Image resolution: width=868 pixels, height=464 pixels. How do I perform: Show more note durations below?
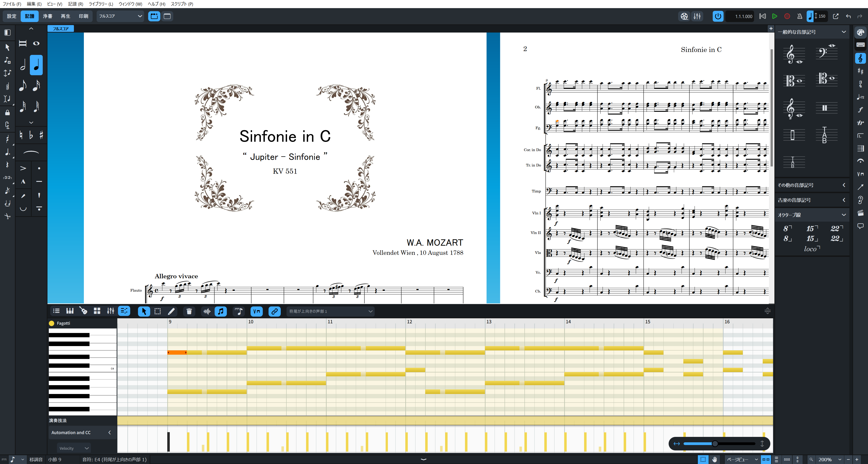click(x=31, y=123)
